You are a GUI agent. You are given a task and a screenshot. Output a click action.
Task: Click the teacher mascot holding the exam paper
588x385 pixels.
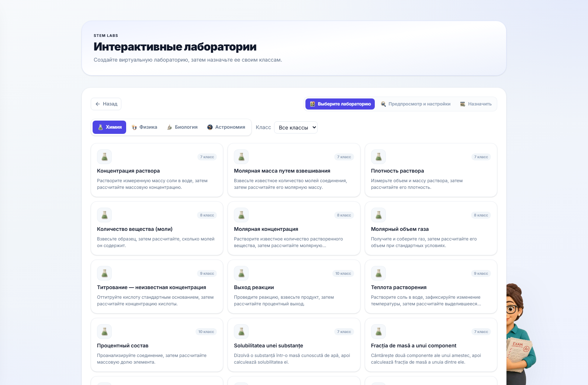click(520, 334)
